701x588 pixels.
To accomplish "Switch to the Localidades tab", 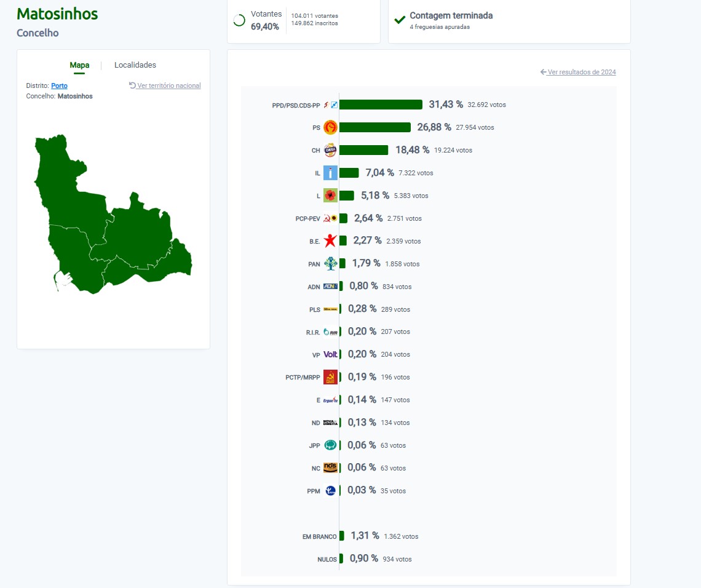I will pos(135,65).
